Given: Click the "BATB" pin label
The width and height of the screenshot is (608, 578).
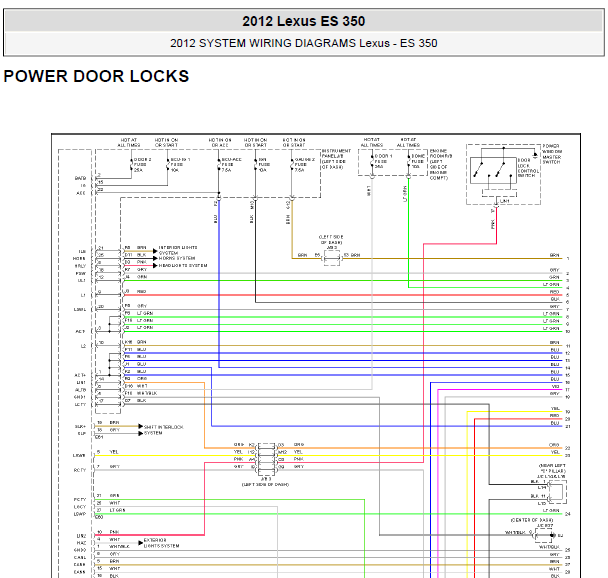Looking at the screenshot, I should pos(80,178).
